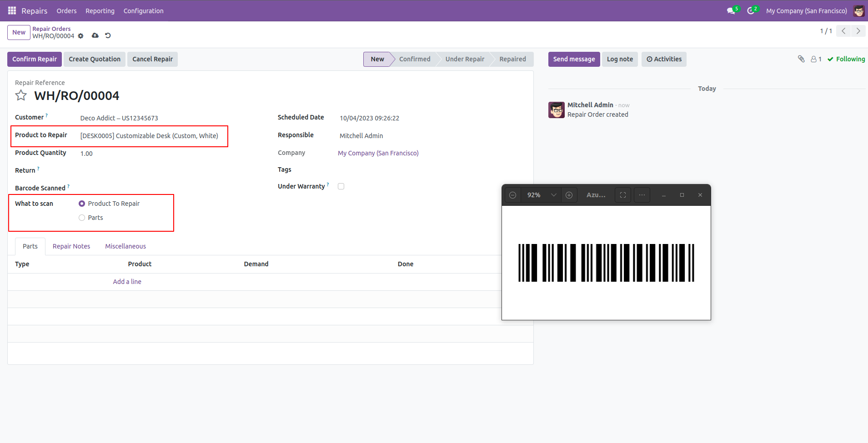The height and width of the screenshot is (443, 868).
Task: Click the image viewer title Azu...
Action: click(596, 195)
